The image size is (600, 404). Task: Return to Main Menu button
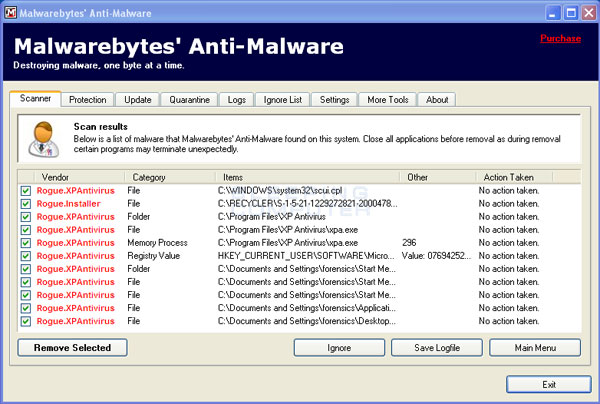click(x=535, y=348)
